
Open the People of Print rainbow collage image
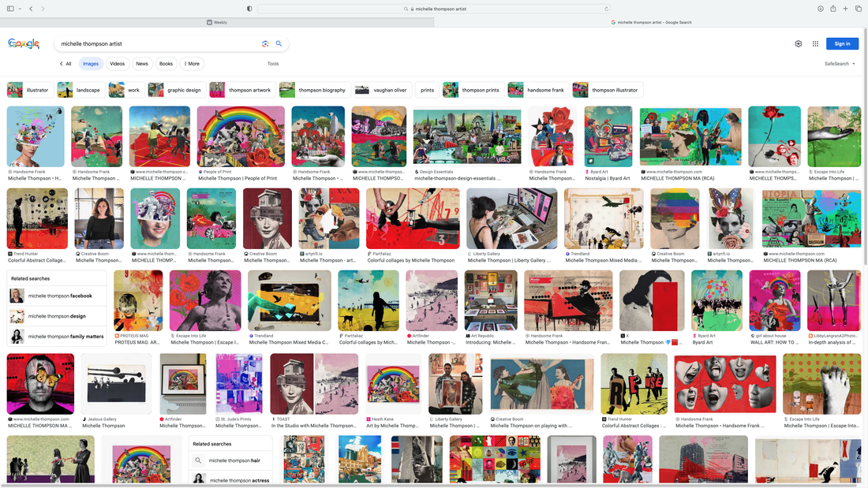pyautogui.click(x=241, y=136)
